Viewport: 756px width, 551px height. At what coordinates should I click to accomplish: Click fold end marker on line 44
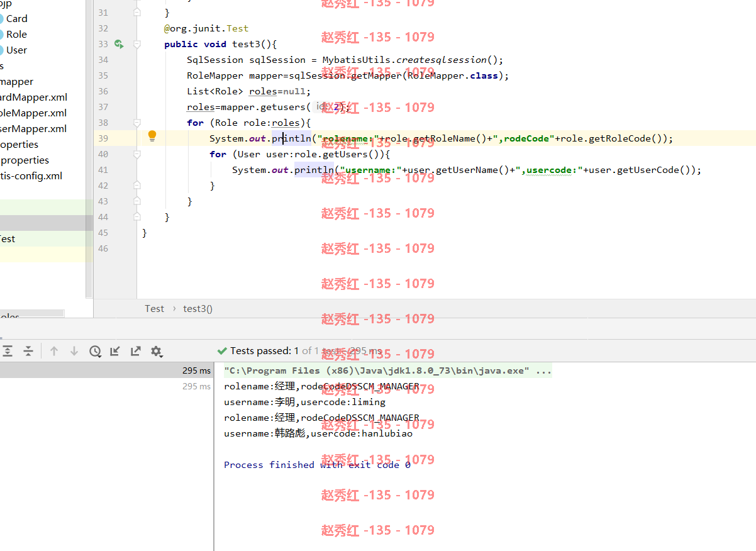point(137,217)
